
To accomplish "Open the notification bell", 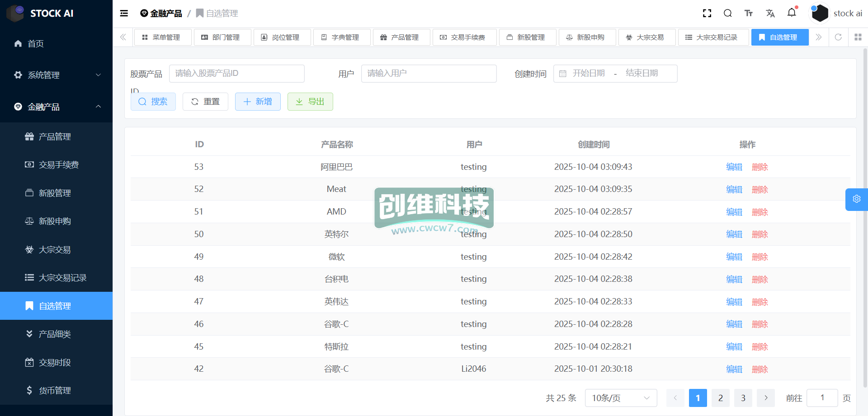I will point(792,13).
